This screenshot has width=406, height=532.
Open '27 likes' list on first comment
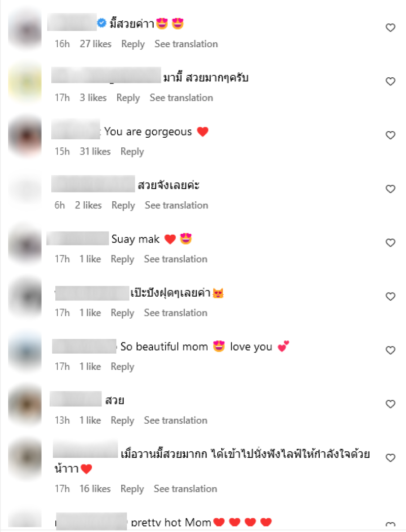coord(95,44)
